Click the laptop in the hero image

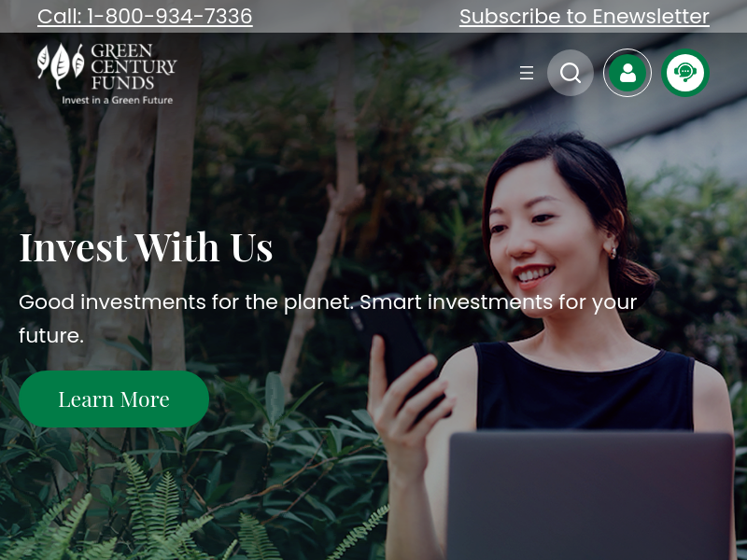coord(591,496)
